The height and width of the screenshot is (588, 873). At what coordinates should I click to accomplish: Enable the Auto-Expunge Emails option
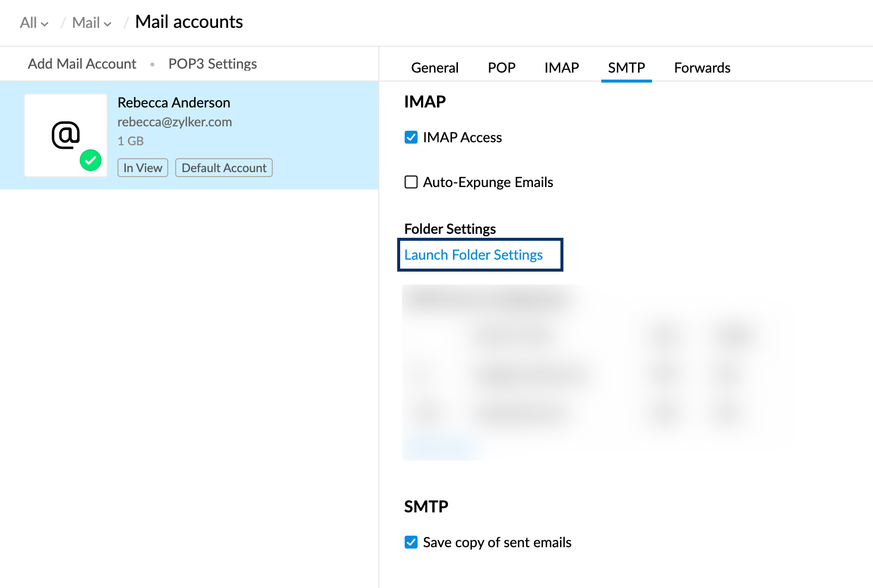coord(411,182)
